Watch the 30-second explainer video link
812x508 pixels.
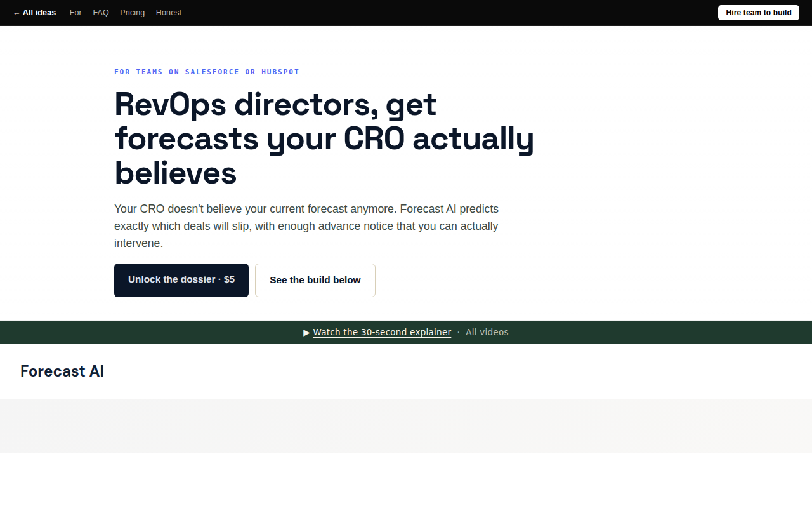(x=382, y=332)
